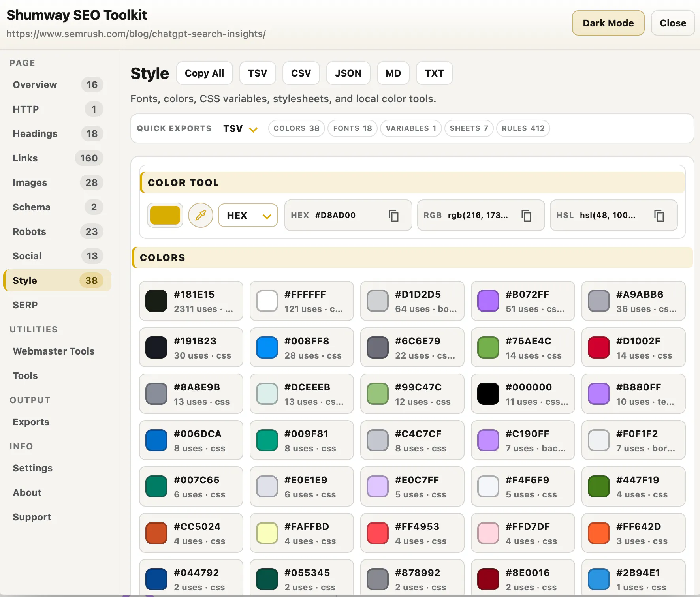Open Webmaster Tools utility
Viewport: 700px width, 597px height.
57,351
